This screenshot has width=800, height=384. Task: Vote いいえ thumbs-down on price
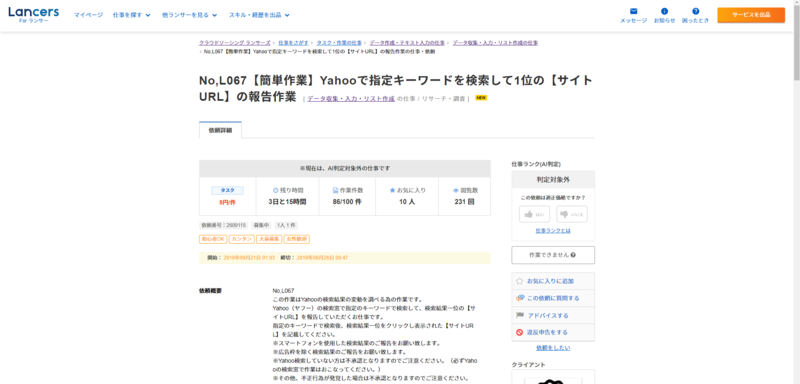(x=572, y=214)
